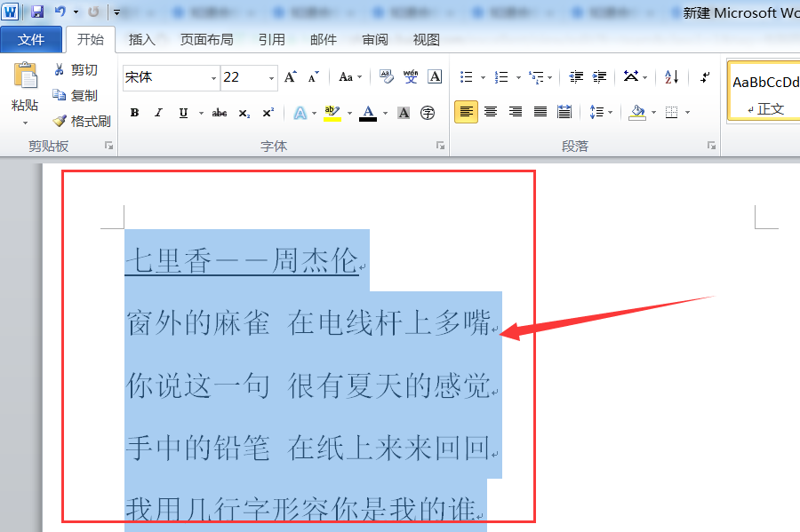Switch to the 审阅 ribbon tab

click(x=375, y=39)
